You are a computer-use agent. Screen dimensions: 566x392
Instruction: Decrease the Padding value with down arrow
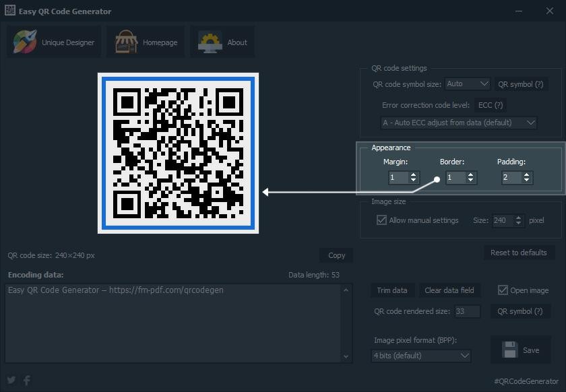point(527,180)
